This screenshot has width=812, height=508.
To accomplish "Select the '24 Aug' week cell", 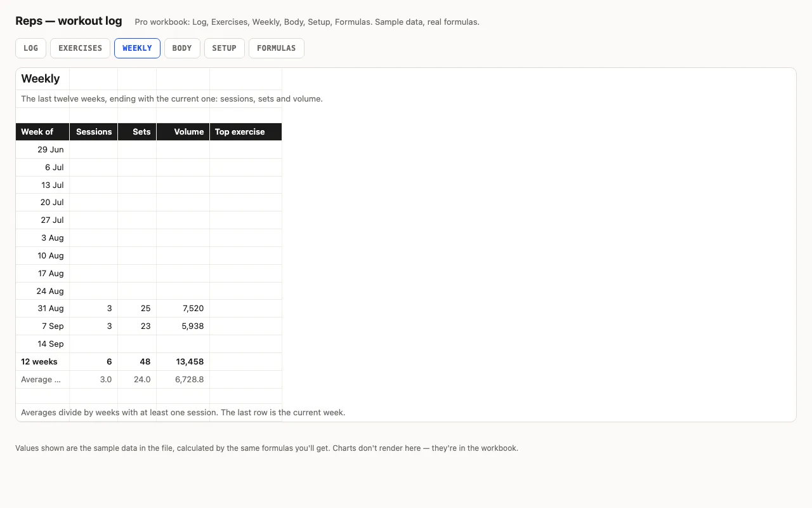I will [x=43, y=291].
